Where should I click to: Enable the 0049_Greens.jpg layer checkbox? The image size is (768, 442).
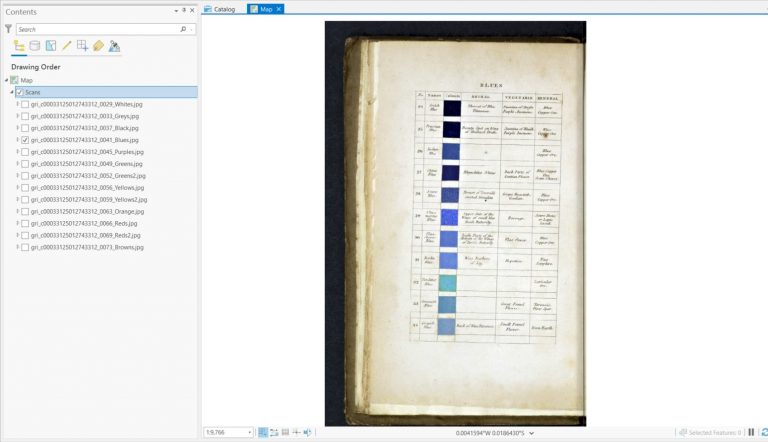pyautogui.click(x=25, y=164)
